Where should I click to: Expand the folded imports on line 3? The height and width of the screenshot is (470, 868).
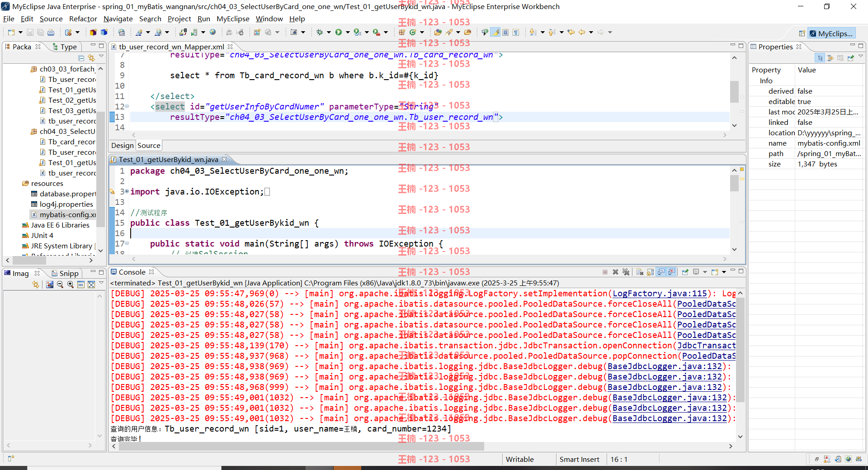click(x=127, y=192)
